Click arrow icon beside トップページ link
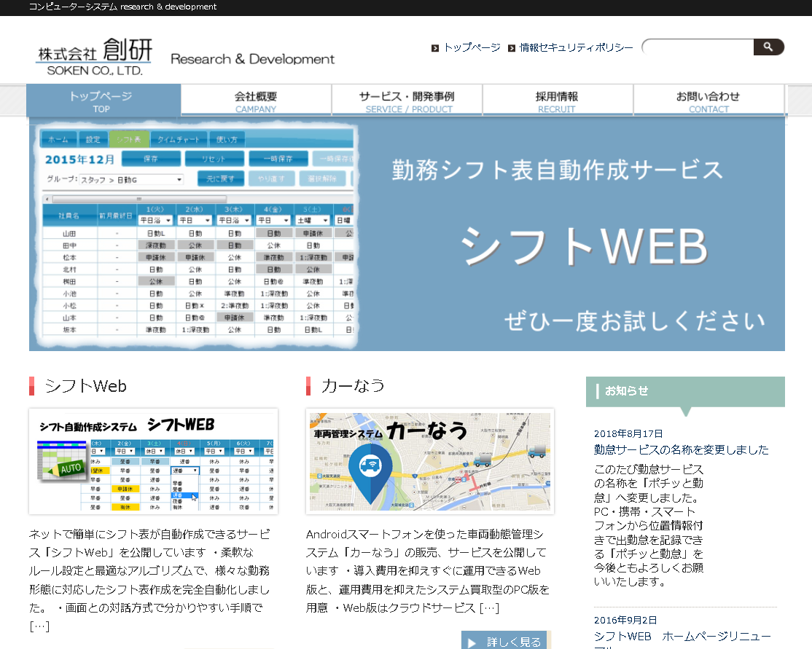The height and width of the screenshot is (649, 812). 435,48
